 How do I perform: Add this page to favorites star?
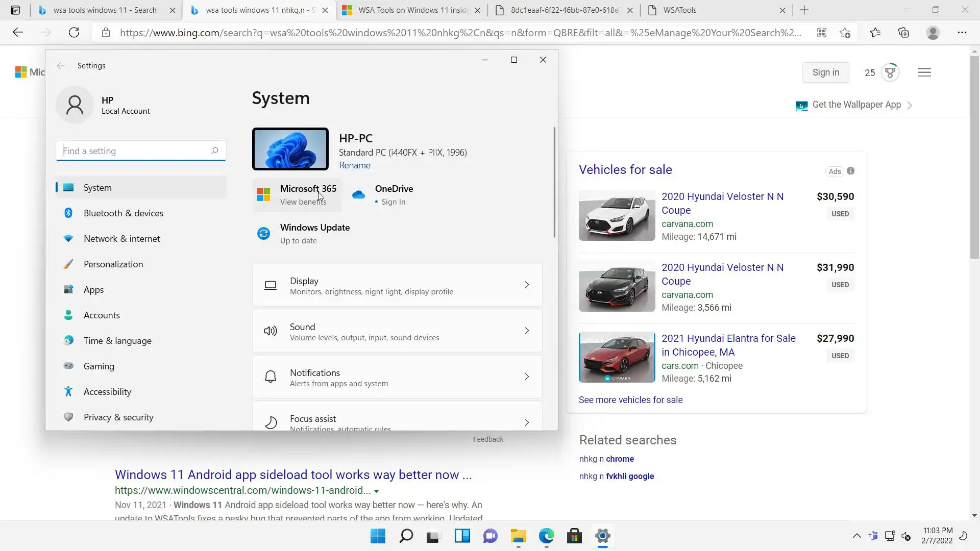(845, 33)
